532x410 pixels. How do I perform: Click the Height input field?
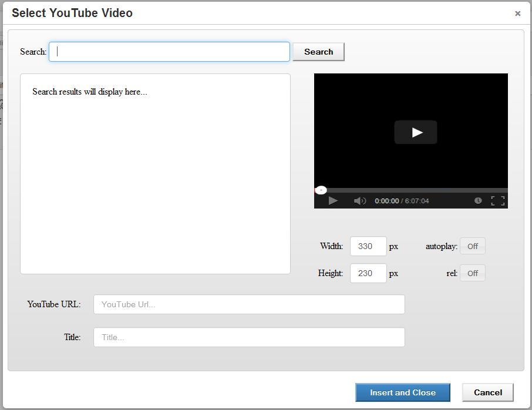368,273
